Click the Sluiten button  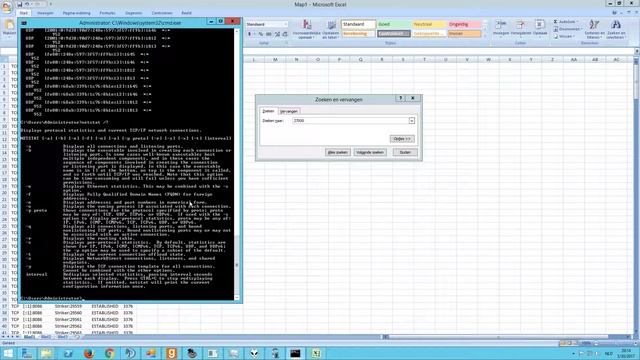click(x=405, y=152)
